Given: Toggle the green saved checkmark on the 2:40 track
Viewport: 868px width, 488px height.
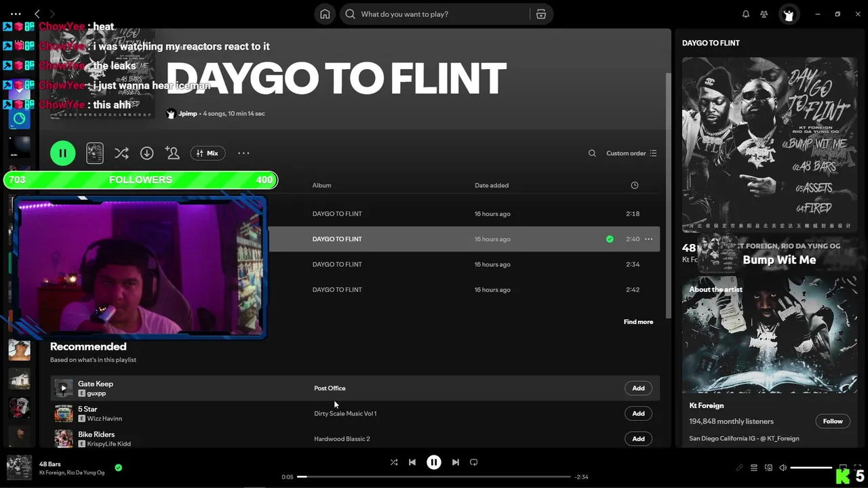Looking at the screenshot, I should [610, 239].
